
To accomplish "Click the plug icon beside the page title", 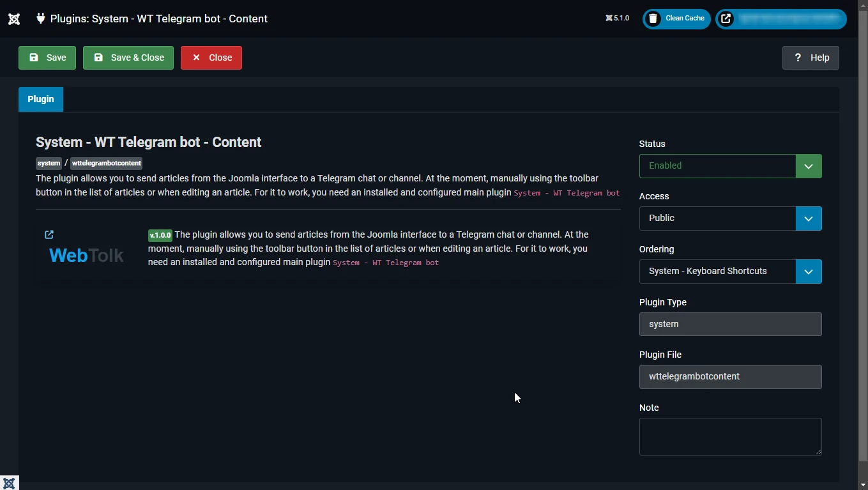I will point(41,19).
